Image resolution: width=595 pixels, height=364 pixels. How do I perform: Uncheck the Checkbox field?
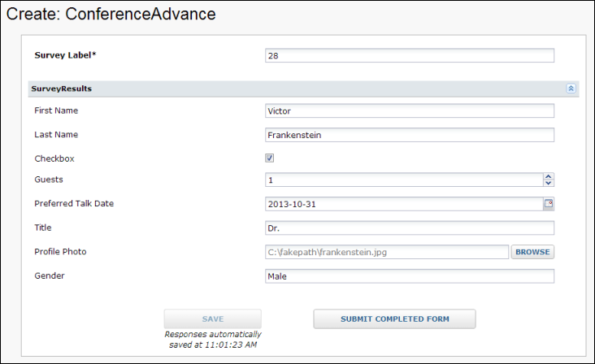pos(269,158)
